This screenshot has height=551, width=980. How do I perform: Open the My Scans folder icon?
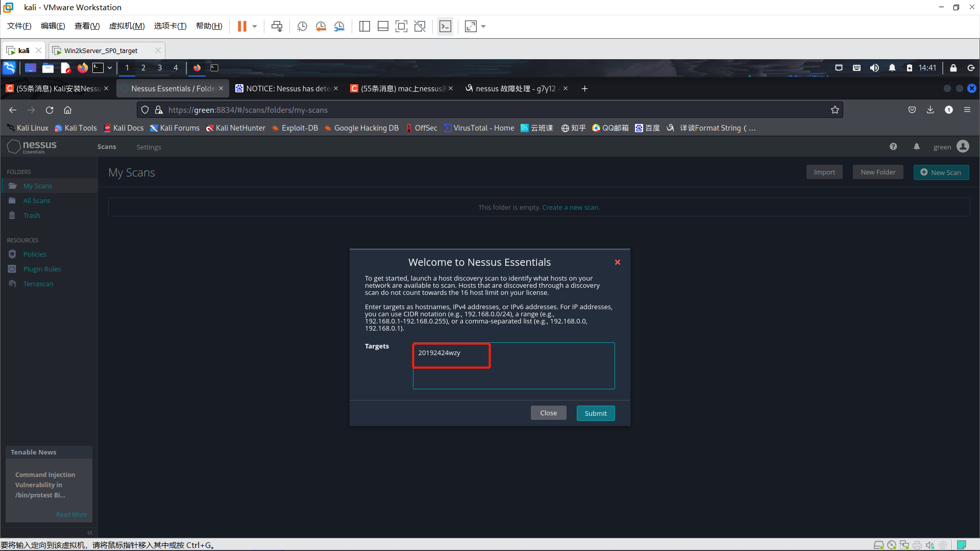[13, 186]
